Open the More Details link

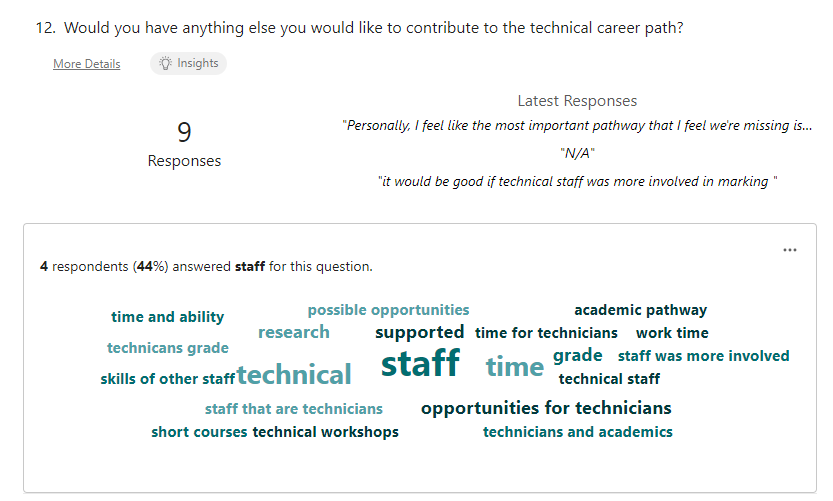(87, 64)
